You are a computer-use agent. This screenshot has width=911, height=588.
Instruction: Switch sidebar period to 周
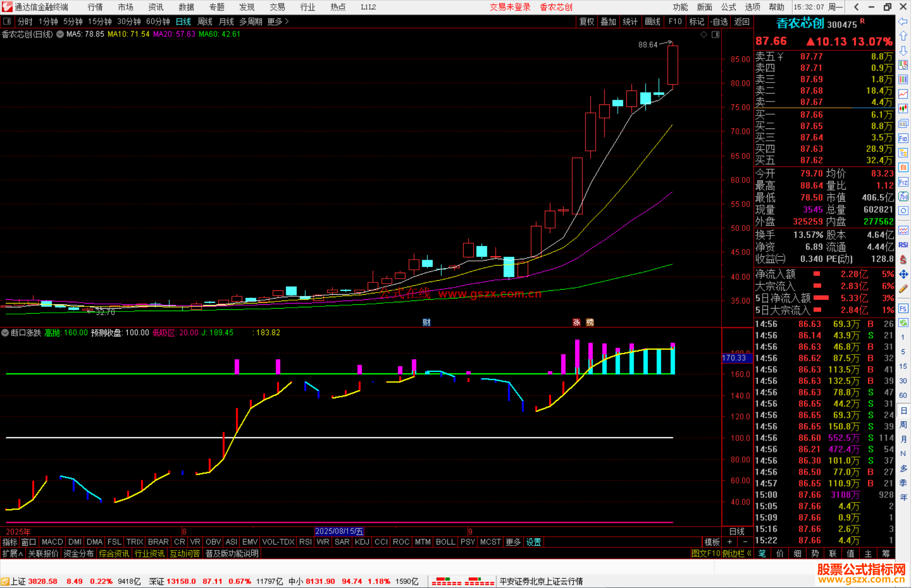(x=903, y=424)
